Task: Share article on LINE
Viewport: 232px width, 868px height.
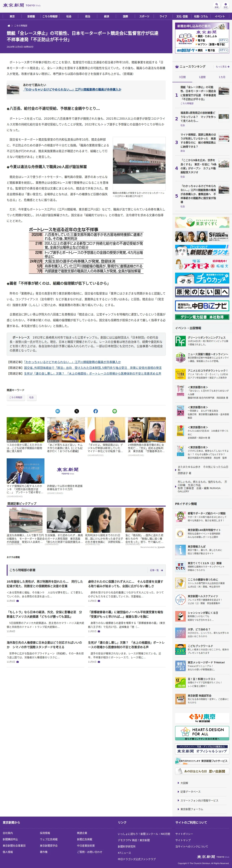Action: pyautogui.click(x=114, y=411)
